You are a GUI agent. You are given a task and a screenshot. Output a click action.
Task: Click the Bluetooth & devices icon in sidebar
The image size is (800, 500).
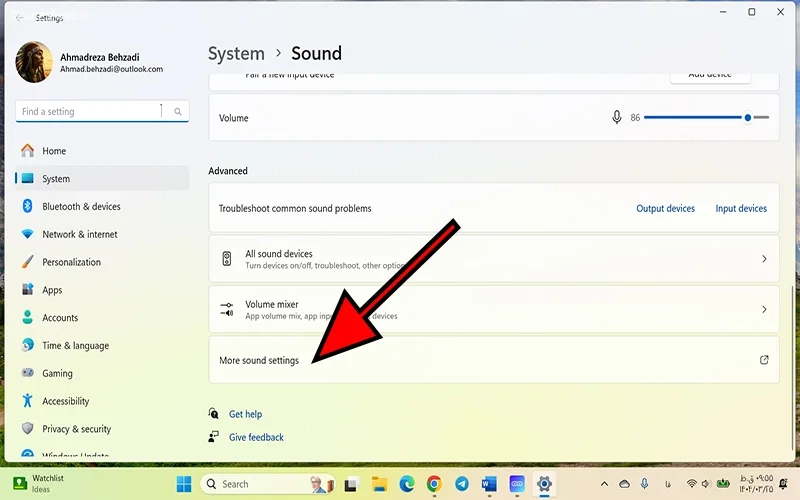(28, 207)
